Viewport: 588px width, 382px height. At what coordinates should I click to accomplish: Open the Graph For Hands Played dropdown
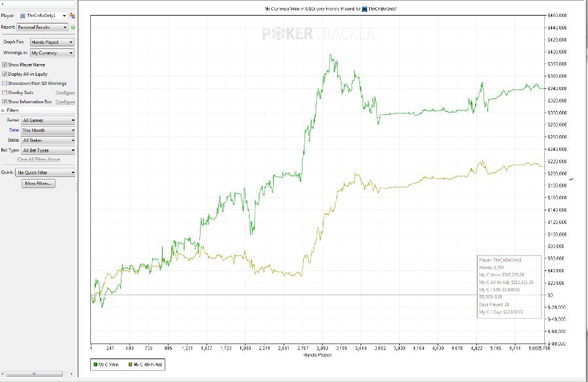point(52,42)
